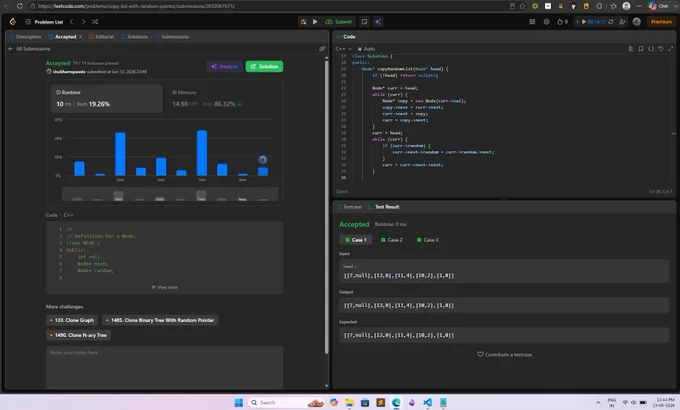Click the left panel scrollbar
Viewport: 680px width, 410px height.
coord(327,208)
